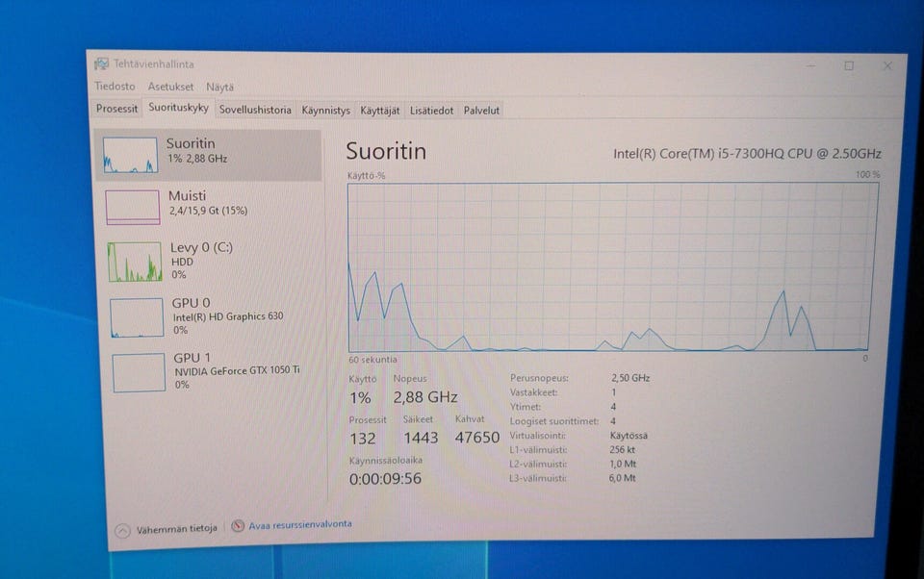
Task: Click the Muisti 2,4/15,9 Gt (15%) text
Action: point(208,211)
